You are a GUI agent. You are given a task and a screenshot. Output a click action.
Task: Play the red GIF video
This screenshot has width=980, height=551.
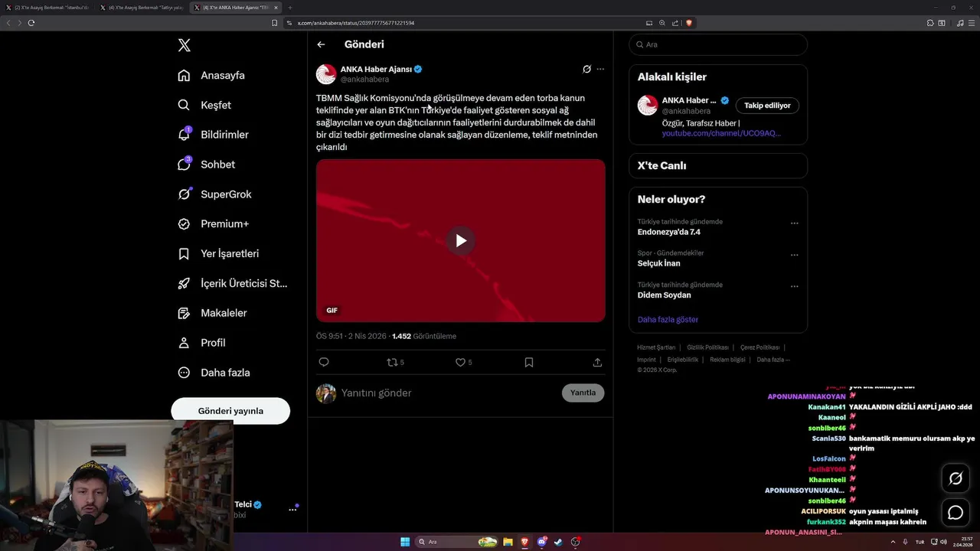pos(461,240)
